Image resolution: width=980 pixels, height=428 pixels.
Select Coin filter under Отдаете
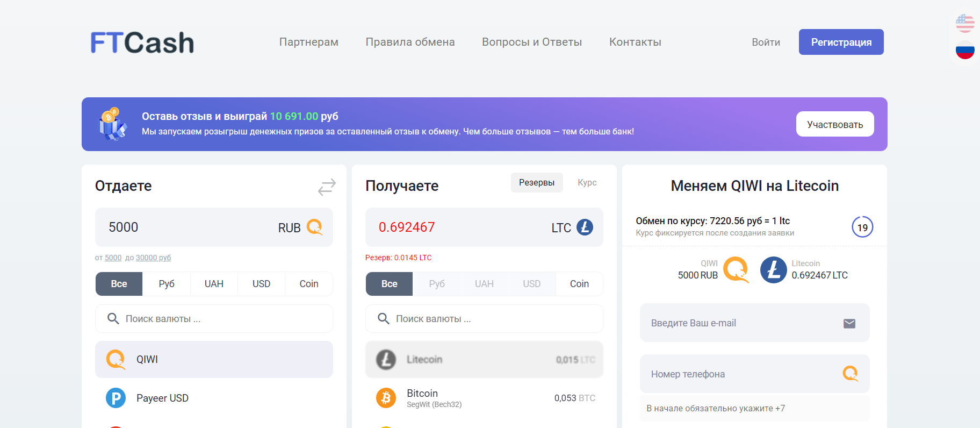coord(309,284)
